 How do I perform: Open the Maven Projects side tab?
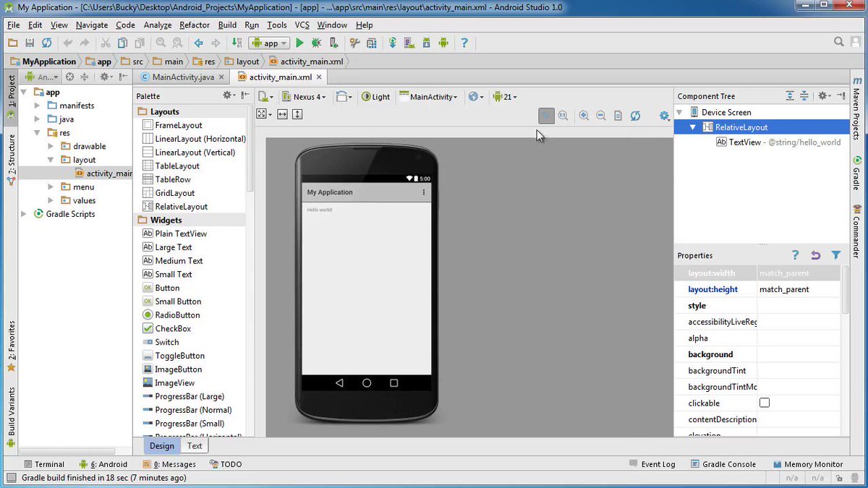coord(857,108)
